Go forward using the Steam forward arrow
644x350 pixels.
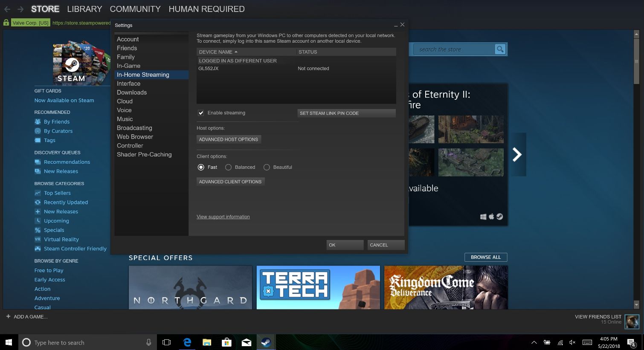pos(20,9)
